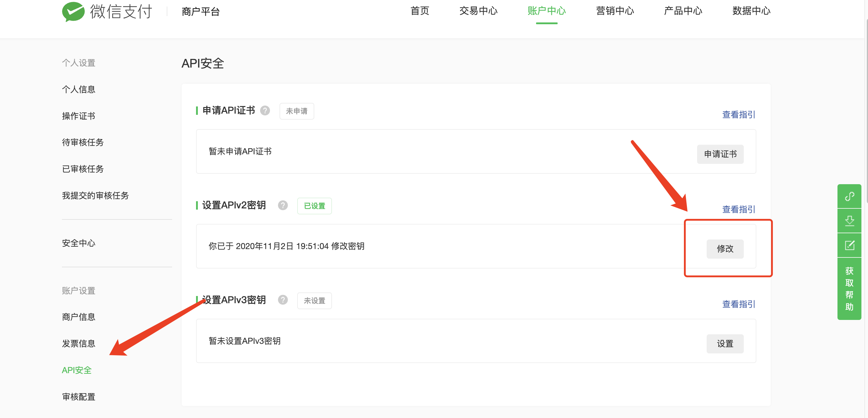The image size is (868, 418).
Task: Click help icon beside 申请API证书
Action: coord(265,111)
